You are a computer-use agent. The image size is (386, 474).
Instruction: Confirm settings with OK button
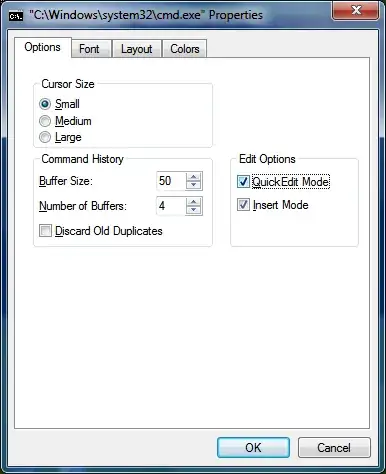pyautogui.click(x=253, y=448)
